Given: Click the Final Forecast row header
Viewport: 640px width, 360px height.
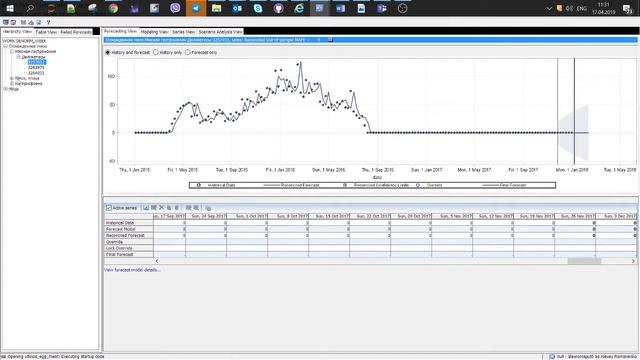Looking at the screenshot, I should pyautogui.click(x=129, y=254).
